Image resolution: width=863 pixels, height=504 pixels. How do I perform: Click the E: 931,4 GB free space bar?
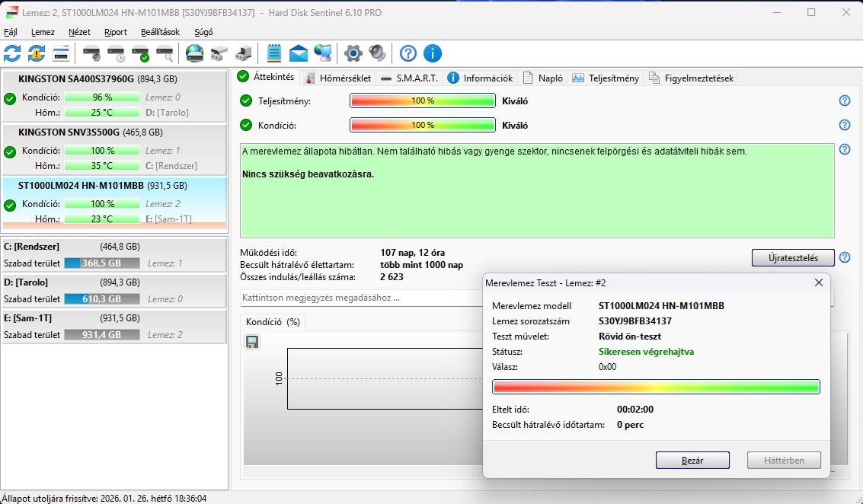pos(102,334)
